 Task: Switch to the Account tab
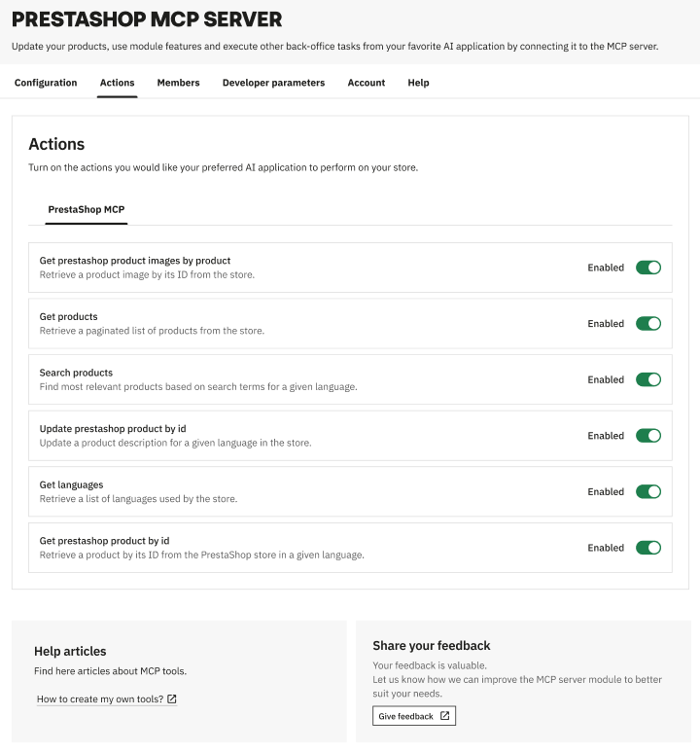pos(367,83)
